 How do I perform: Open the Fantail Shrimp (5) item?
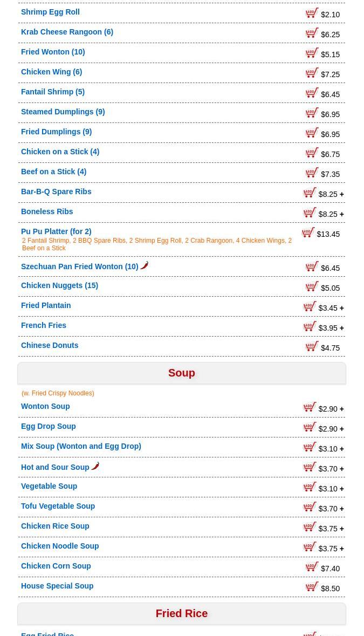[x=53, y=92]
